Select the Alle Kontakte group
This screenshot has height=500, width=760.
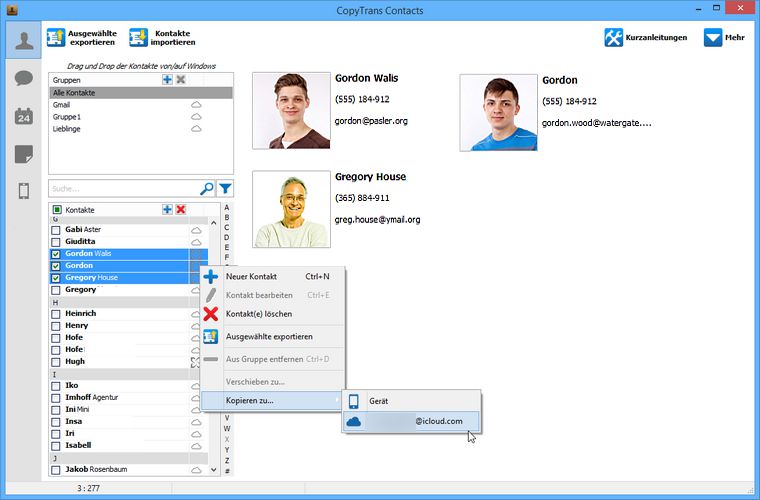pos(141,93)
